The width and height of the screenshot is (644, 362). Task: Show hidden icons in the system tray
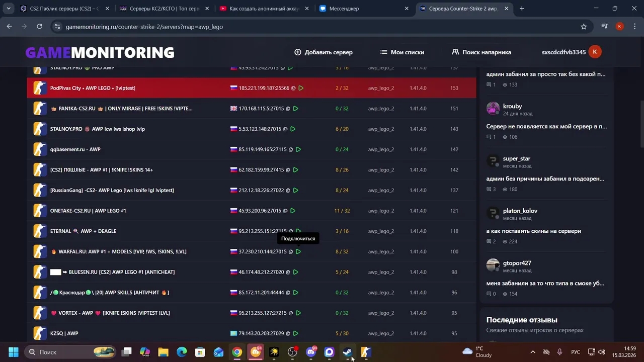pyautogui.click(x=533, y=352)
